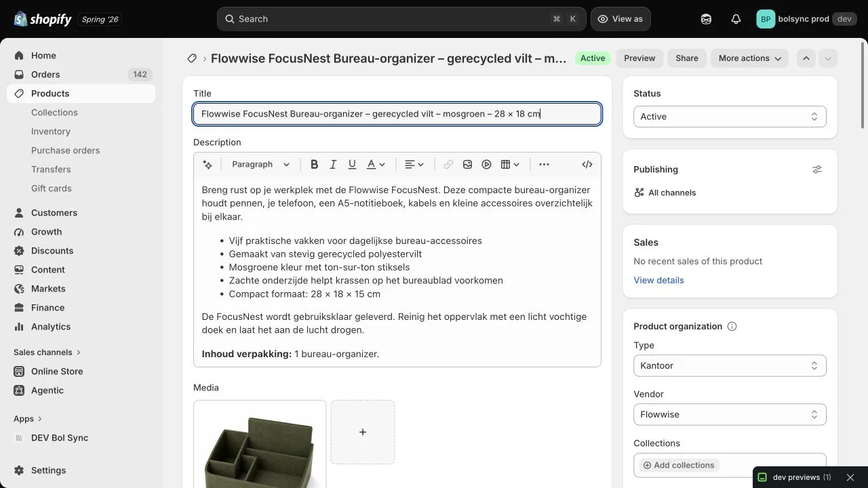
Task: Click dev previews terminal icon
Action: [x=762, y=477]
